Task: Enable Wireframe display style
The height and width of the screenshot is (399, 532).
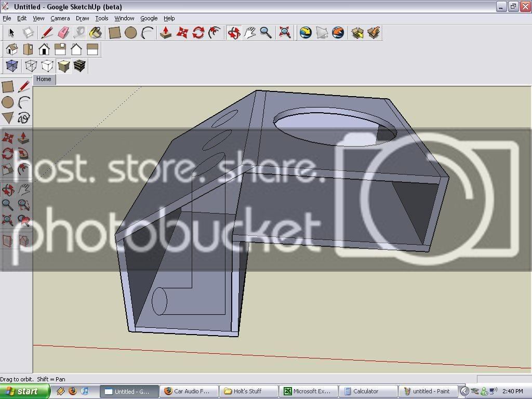Action: 31,66
